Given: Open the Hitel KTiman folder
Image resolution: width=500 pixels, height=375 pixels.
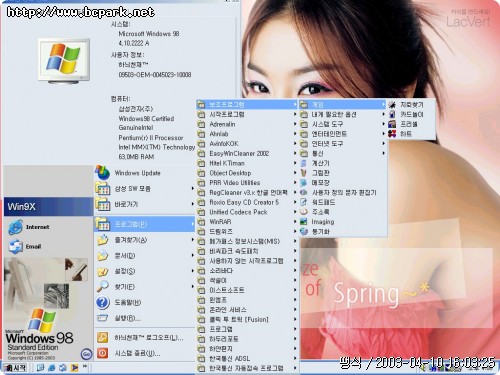Looking at the screenshot, I should click(247, 163).
